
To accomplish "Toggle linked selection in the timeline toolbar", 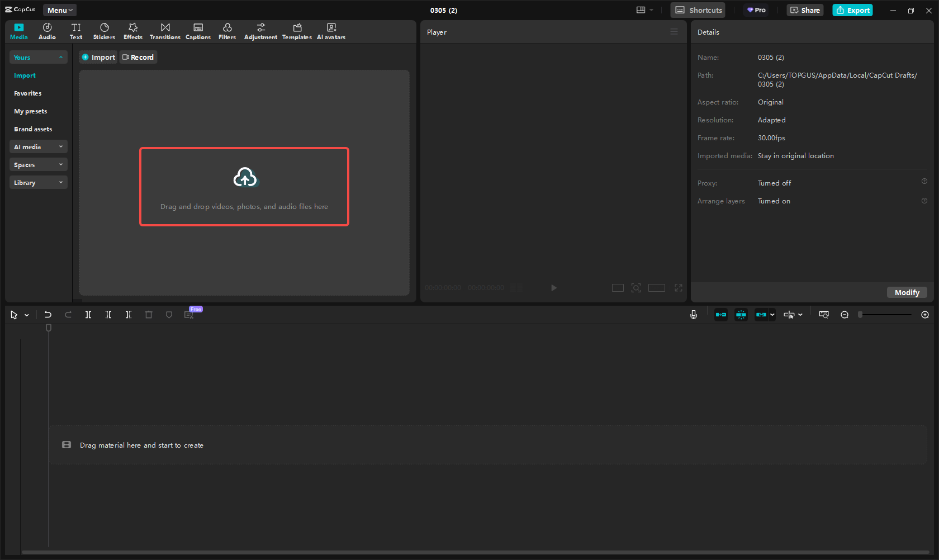I will coord(762,314).
